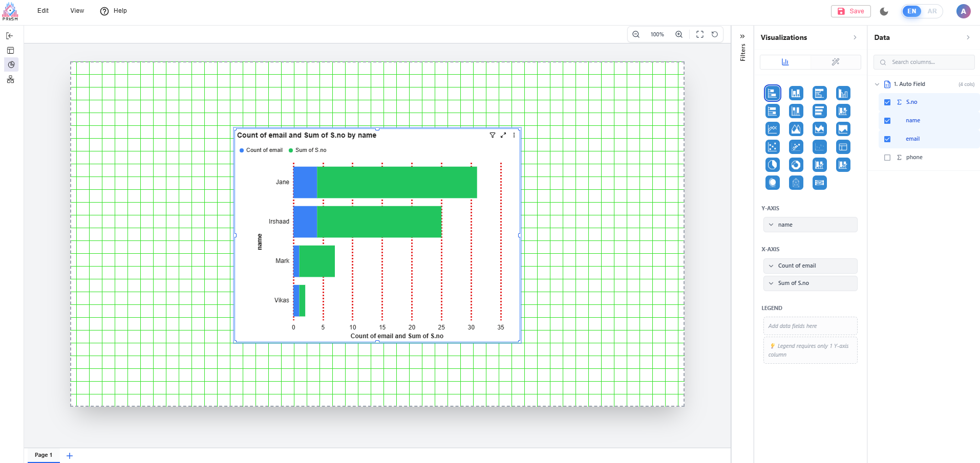Expand the chart to fullscreen view
The image size is (980, 463).
[503, 135]
